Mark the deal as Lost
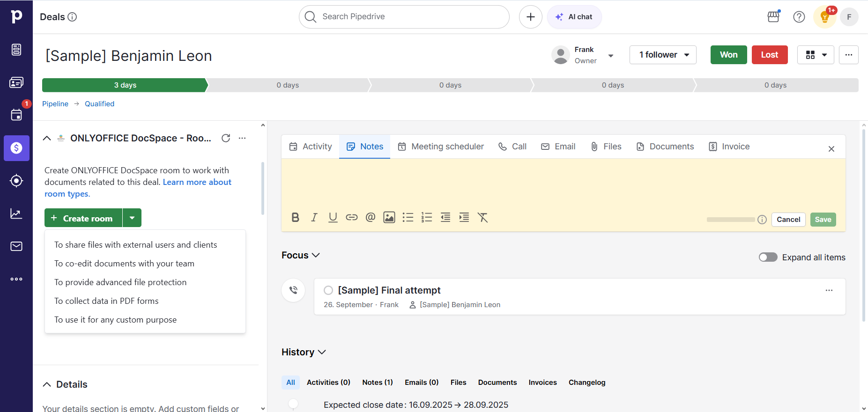The image size is (868, 412). (770, 55)
